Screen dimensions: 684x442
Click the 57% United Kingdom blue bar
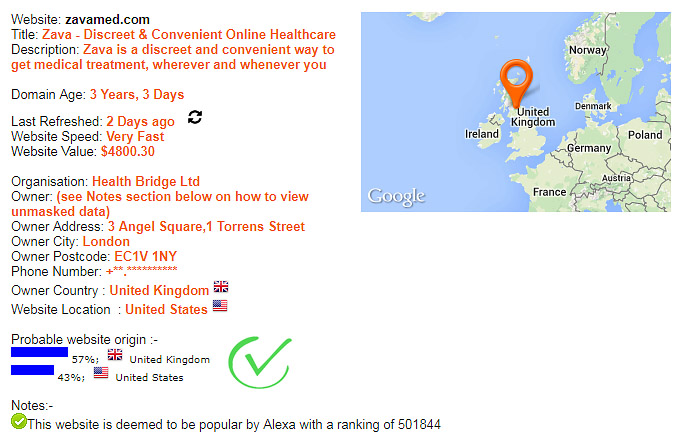coord(40,352)
